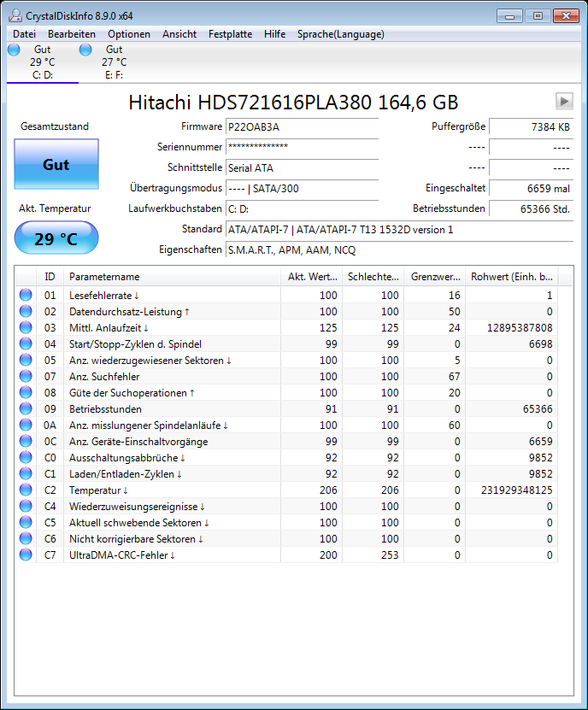Click the next disk arrow button

point(564,101)
